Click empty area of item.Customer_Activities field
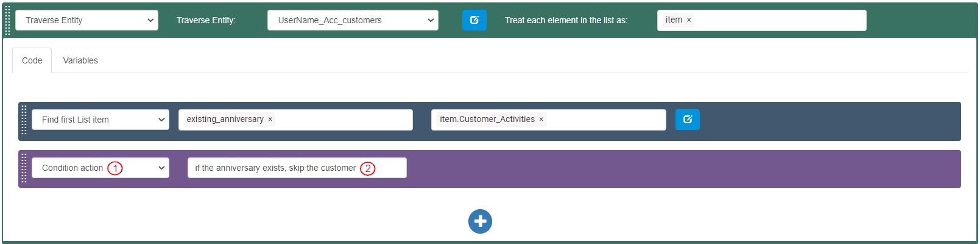Screen dimensions: 980x244 pos(603,120)
